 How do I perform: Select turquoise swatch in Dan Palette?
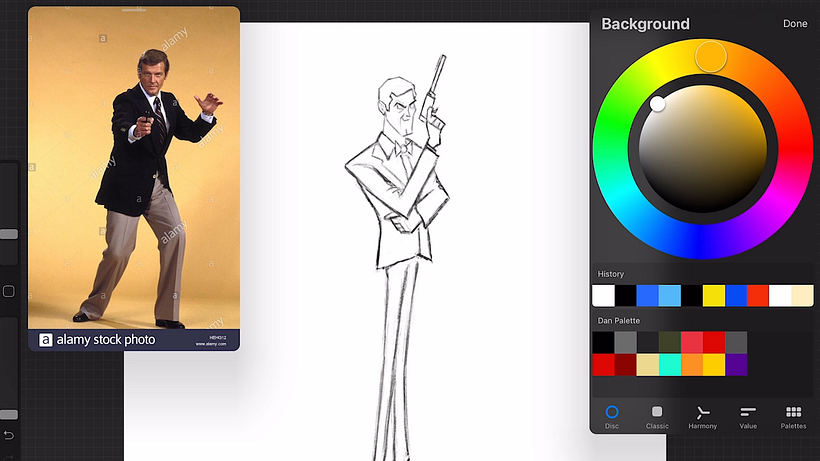[669, 365]
